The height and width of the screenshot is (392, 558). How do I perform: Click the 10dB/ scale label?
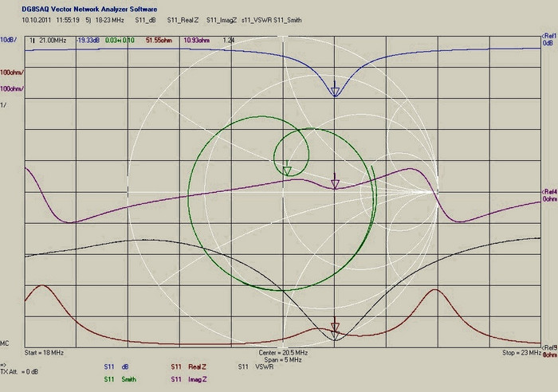coord(8,40)
